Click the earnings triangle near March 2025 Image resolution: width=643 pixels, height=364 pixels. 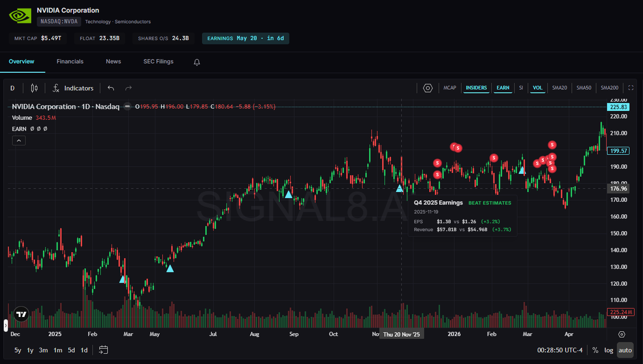click(x=123, y=279)
